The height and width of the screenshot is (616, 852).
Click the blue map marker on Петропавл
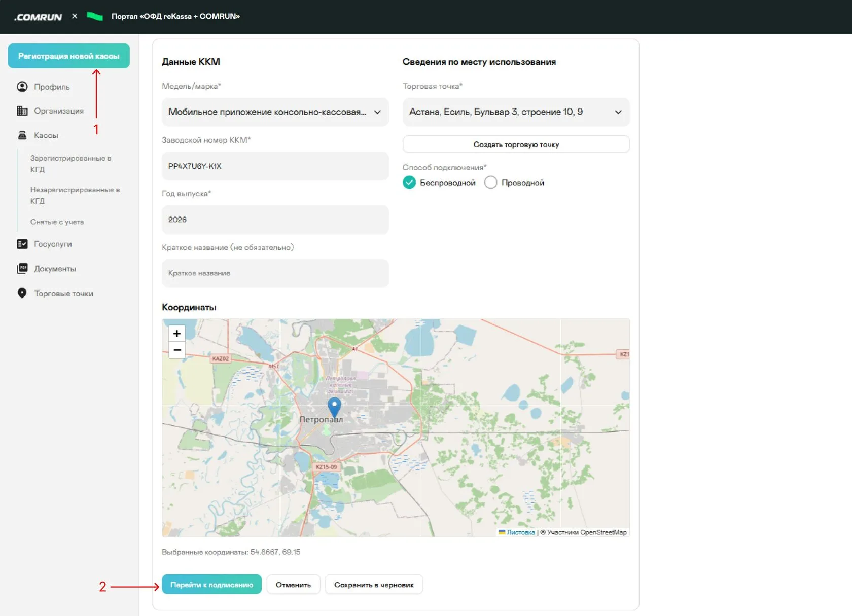[x=334, y=407]
